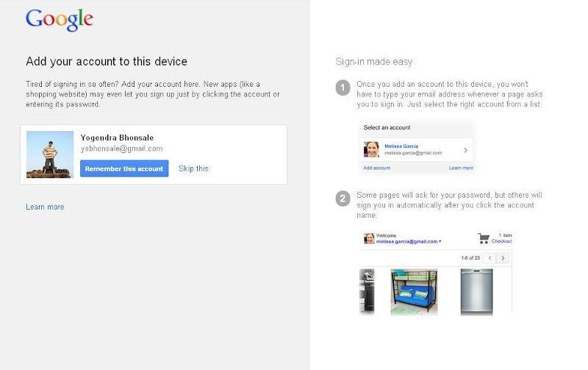Click the step 1 number circle icon
This screenshot has height=370, width=588.
click(x=343, y=89)
